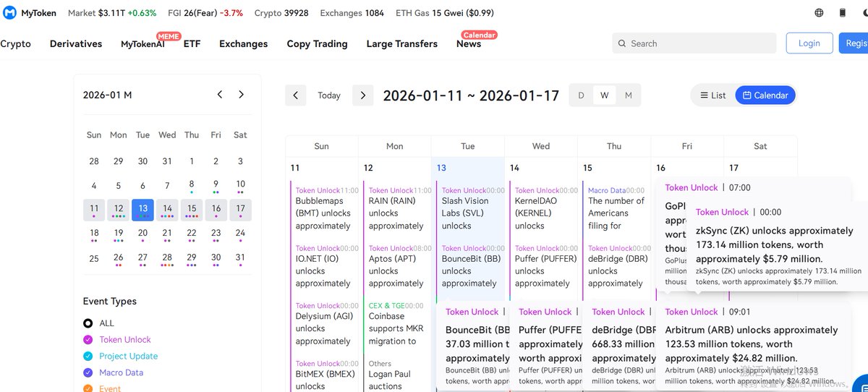Click the Crypto 39928 count
The width and height of the screenshot is (868, 392).
tap(281, 13)
